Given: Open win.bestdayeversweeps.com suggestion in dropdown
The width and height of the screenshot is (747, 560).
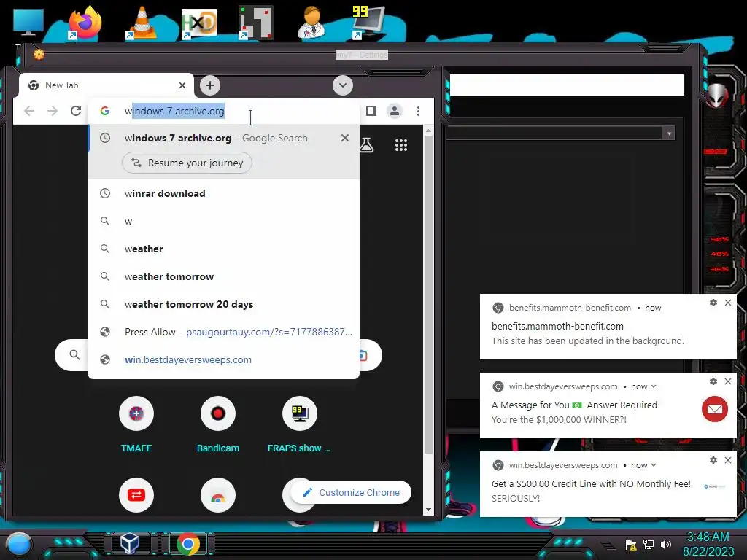Looking at the screenshot, I should (224, 359).
